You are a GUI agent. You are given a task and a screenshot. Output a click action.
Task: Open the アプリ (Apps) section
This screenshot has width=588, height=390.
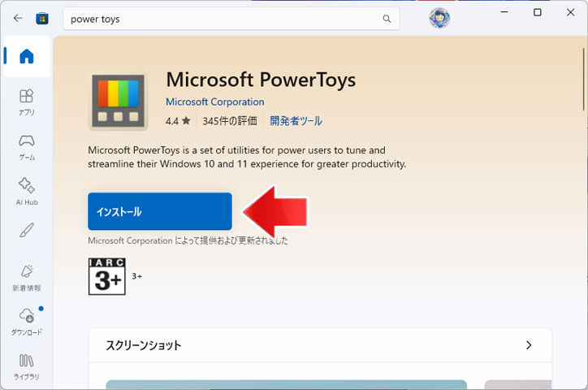click(x=27, y=102)
